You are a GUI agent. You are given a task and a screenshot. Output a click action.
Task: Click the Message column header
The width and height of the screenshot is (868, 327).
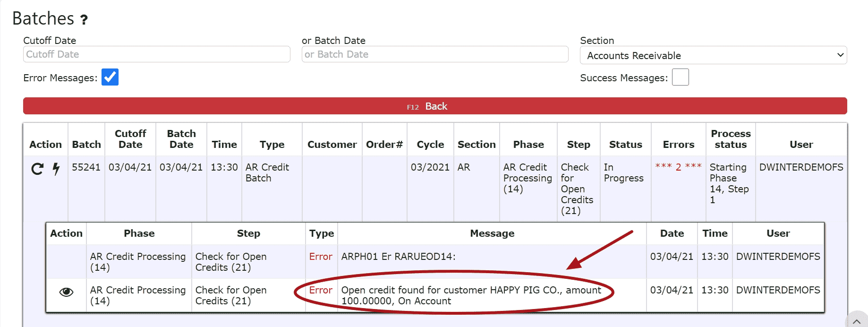click(x=492, y=233)
